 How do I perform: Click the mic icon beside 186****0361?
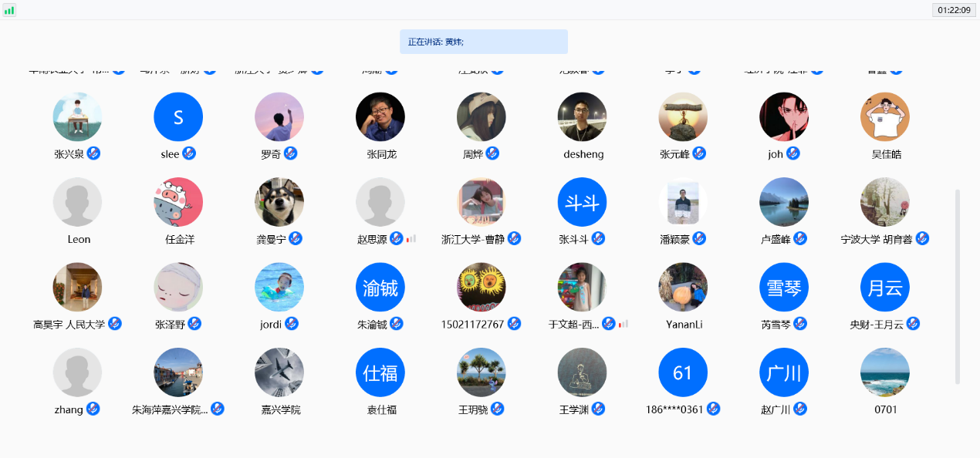point(713,409)
